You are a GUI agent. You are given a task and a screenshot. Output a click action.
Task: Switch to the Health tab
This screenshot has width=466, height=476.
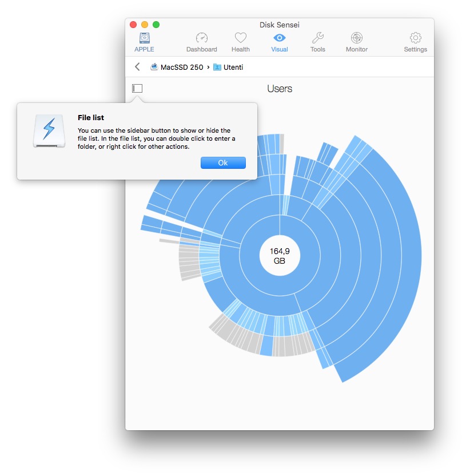pos(241,42)
